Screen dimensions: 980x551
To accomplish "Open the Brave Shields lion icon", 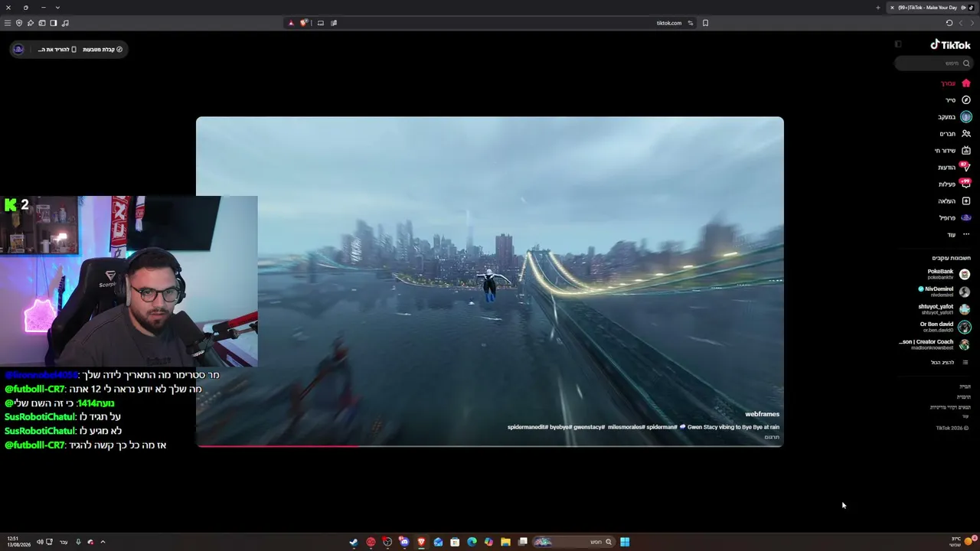I will [x=303, y=23].
